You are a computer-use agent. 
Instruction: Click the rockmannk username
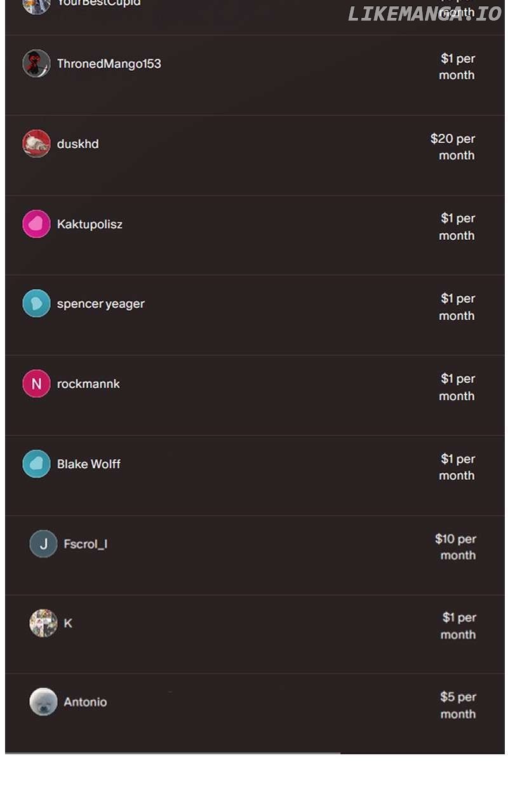88,384
